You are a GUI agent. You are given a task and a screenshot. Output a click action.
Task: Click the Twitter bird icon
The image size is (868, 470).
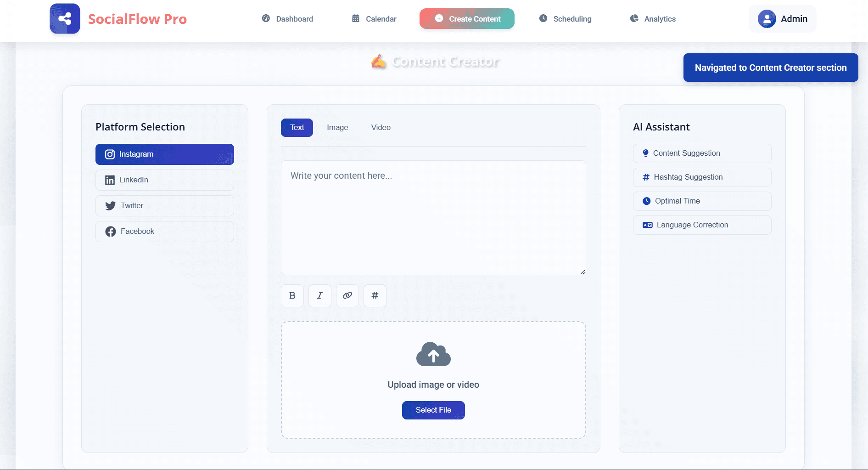pyautogui.click(x=110, y=205)
